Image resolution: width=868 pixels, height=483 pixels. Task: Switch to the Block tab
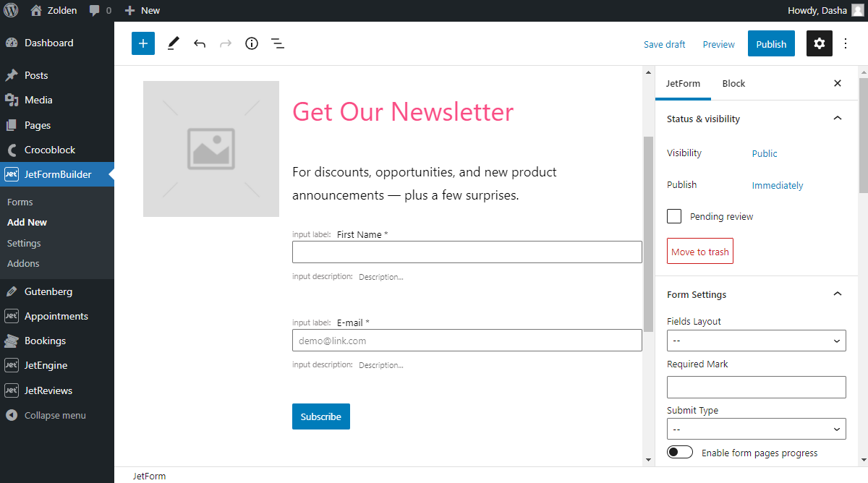(733, 83)
